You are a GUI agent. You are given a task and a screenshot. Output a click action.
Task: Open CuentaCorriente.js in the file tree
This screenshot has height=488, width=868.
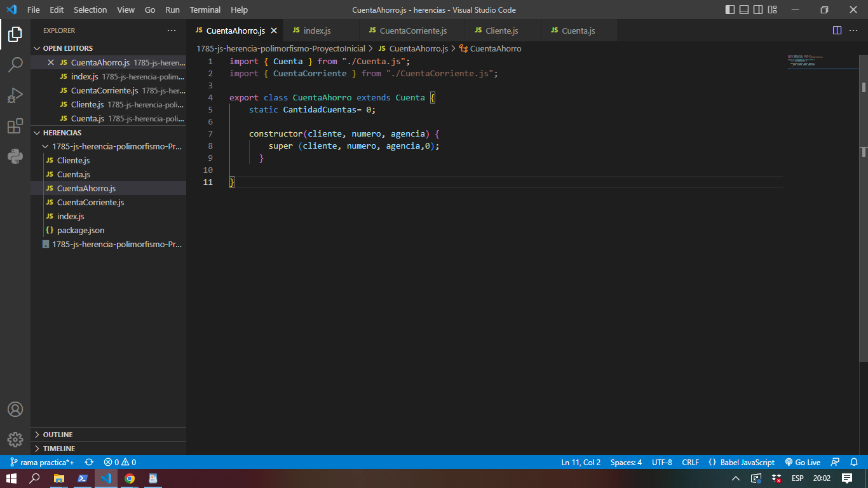108,202
